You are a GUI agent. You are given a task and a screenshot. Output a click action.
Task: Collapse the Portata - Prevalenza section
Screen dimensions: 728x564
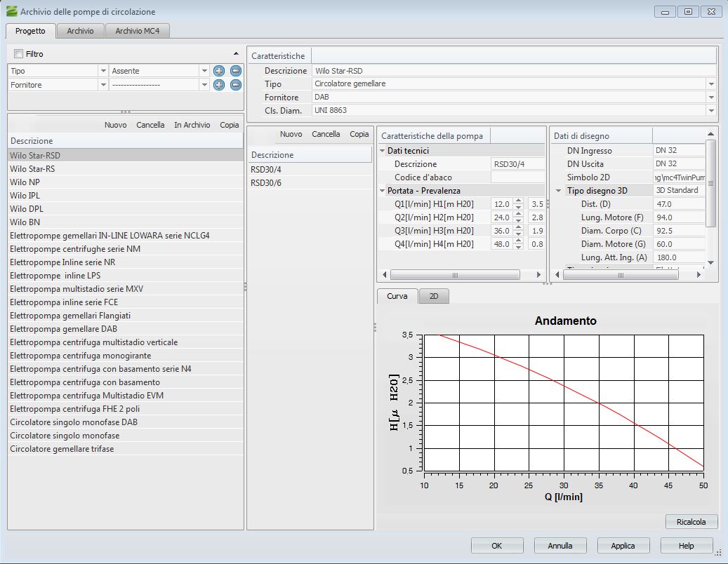coord(383,191)
